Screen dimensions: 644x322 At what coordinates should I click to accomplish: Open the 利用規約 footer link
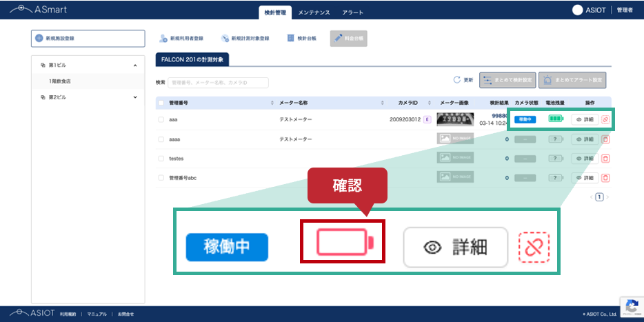pos(68,314)
